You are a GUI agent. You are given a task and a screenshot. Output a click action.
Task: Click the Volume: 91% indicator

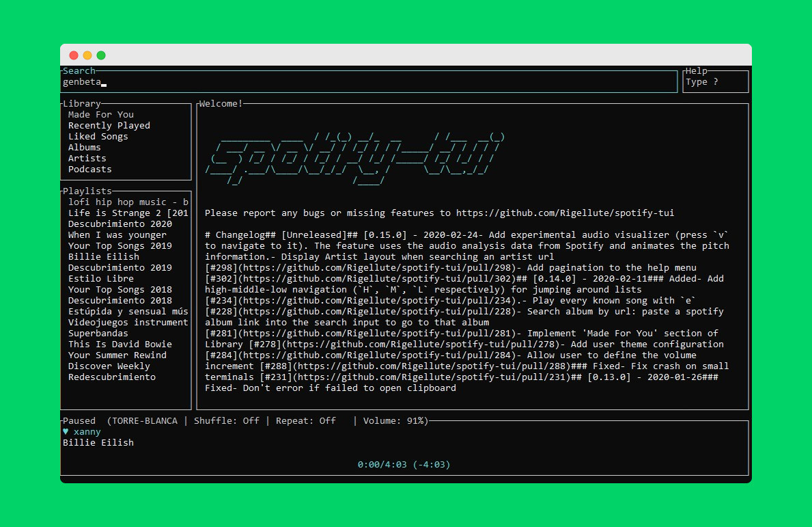pyautogui.click(x=393, y=421)
